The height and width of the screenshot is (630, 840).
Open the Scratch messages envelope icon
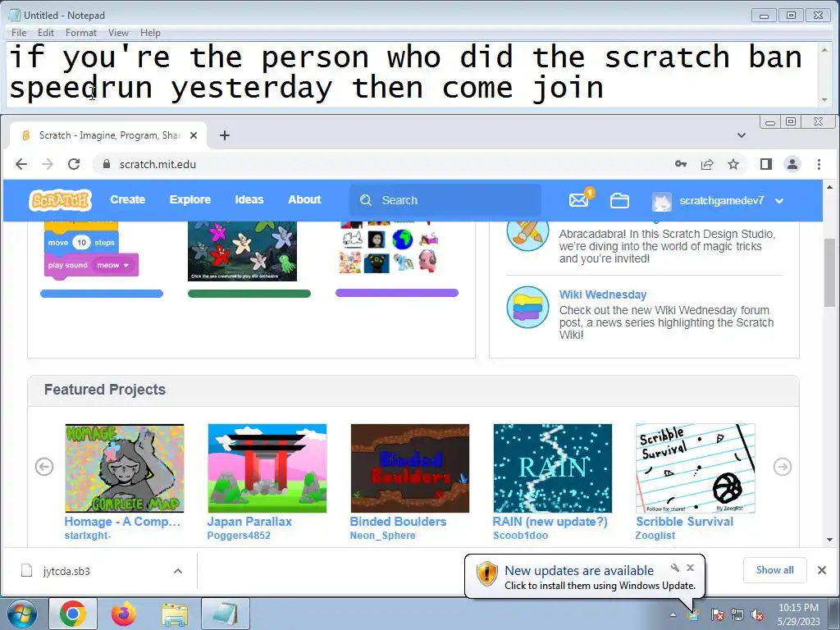click(x=578, y=200)
